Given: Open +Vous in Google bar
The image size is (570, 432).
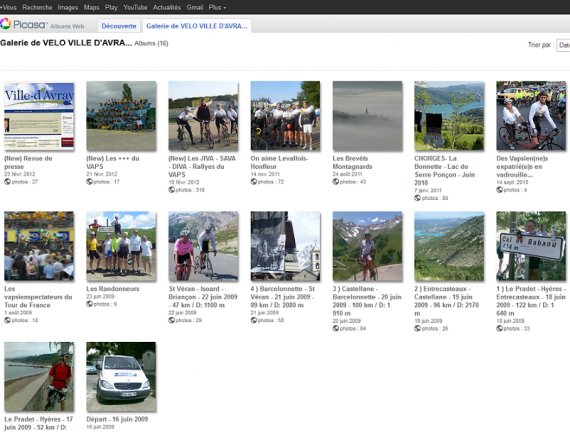Looking at the screenshot, I should point(8,7).
